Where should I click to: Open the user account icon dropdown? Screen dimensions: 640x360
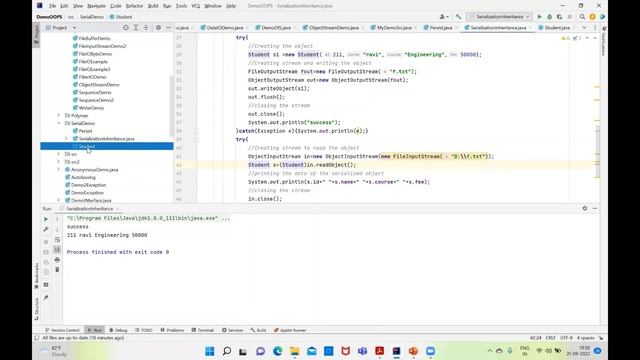(x=444, y=17)
